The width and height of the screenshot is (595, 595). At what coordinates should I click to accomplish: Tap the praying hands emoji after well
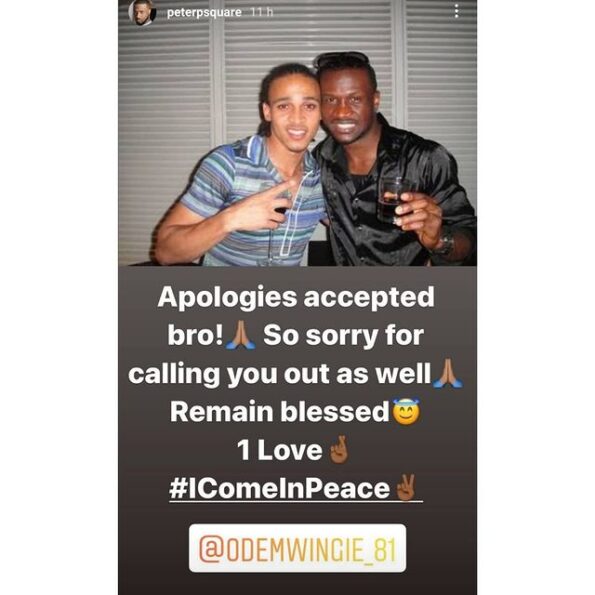coord(448,373)
